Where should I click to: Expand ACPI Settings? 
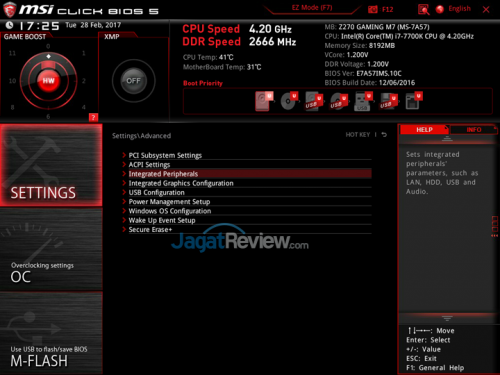[247, 165]
